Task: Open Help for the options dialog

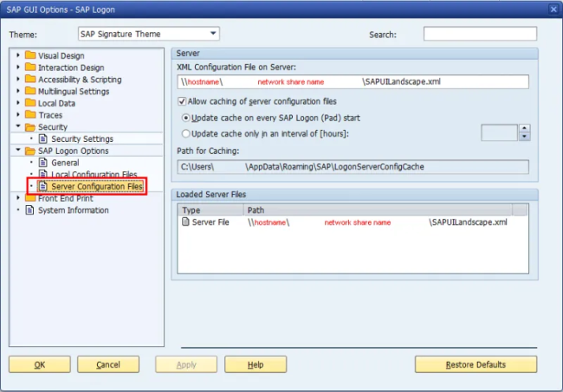Action: (x=256, y=364)
